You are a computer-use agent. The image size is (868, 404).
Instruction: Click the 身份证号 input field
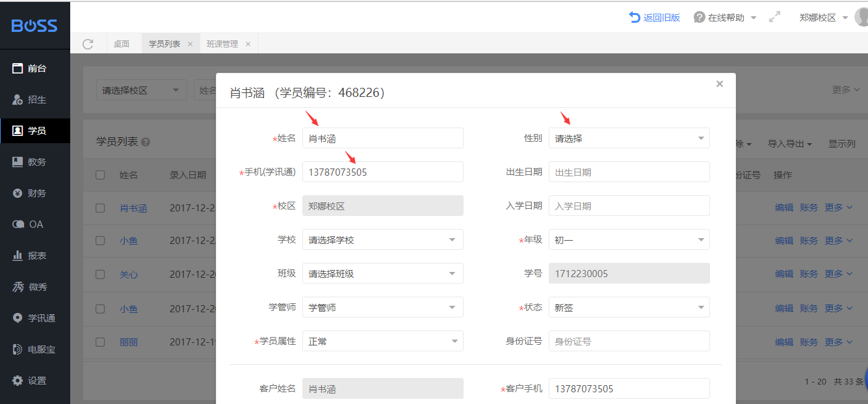pyautogui.click(x=629, y=341)
